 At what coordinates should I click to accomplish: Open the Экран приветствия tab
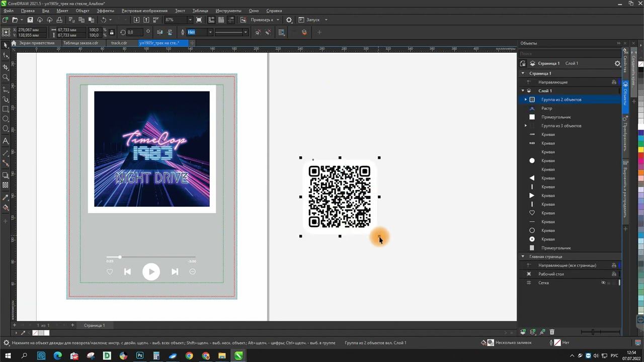[x=33, y=43]
